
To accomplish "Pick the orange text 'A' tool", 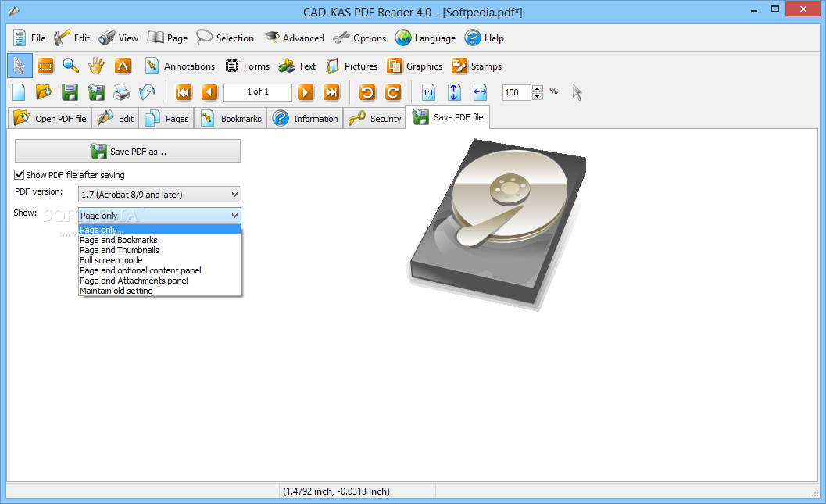I will pyautogui.click(x=122, y=66).
